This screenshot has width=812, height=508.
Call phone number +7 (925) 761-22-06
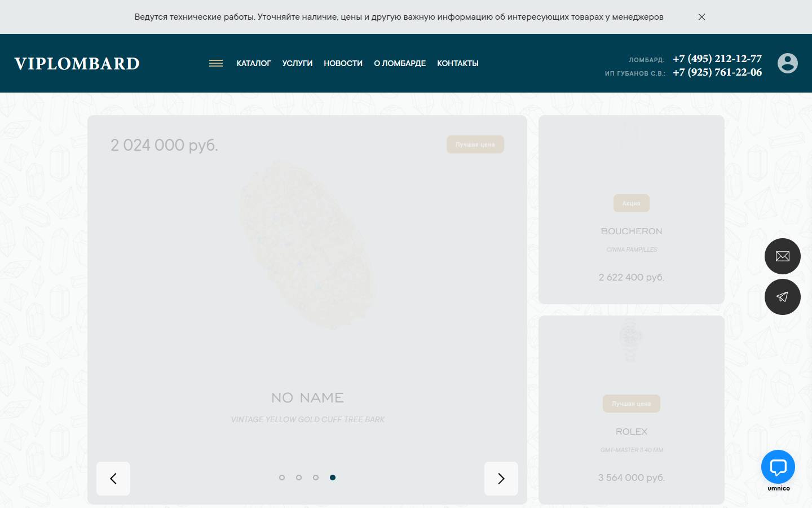point(717,72)
